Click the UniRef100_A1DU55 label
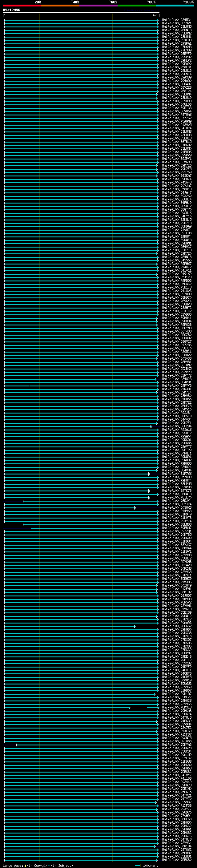 click(176, 399)
